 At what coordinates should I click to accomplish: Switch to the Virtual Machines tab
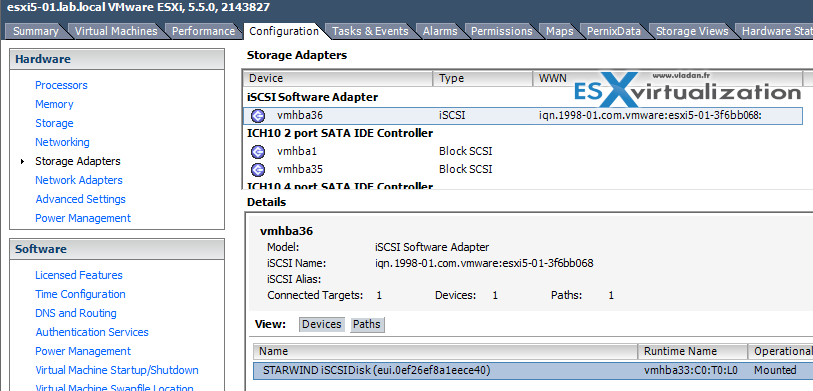[116, 31]
